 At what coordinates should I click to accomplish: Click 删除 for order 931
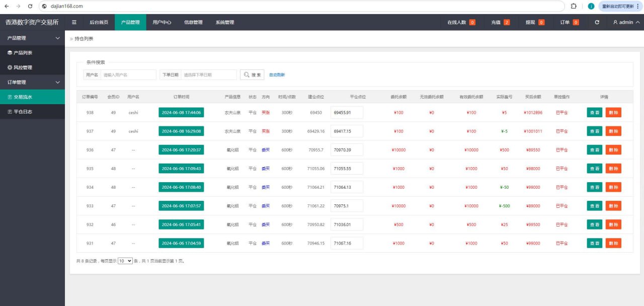pos(613,243)
